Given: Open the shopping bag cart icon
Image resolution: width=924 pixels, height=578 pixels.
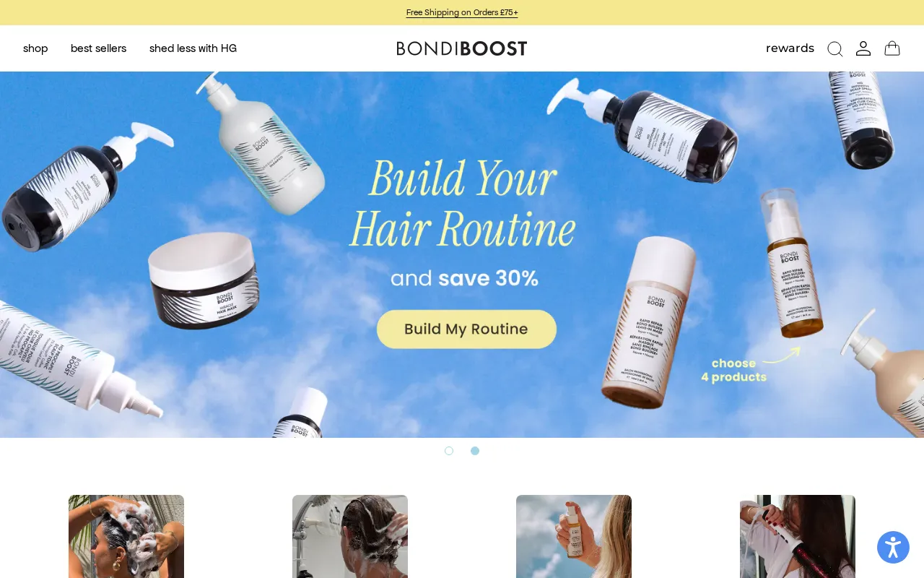Looking at the screenshot, I should tap(892, 48).
